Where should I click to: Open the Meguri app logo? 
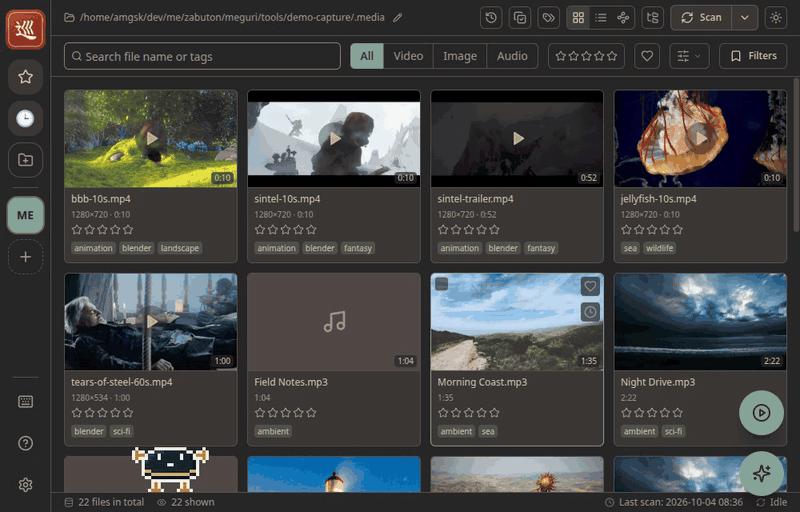pyautogui.click(x=26, y=29)
